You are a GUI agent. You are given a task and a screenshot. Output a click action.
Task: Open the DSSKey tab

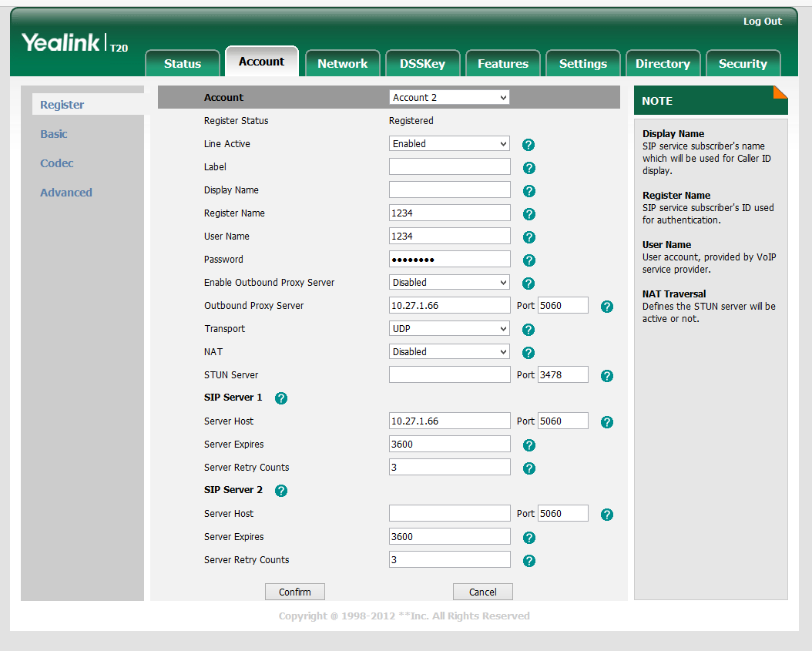(x=422, y=64)
